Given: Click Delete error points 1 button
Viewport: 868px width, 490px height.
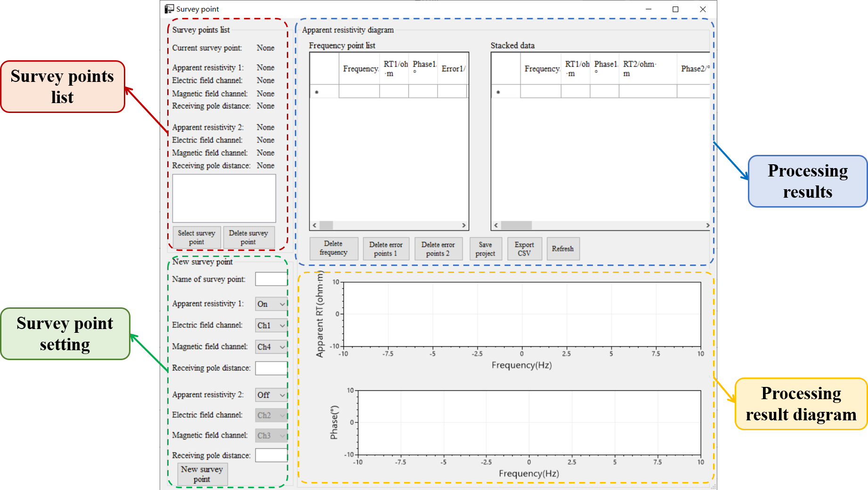Looking at the screenshot, I should point(386,249).
